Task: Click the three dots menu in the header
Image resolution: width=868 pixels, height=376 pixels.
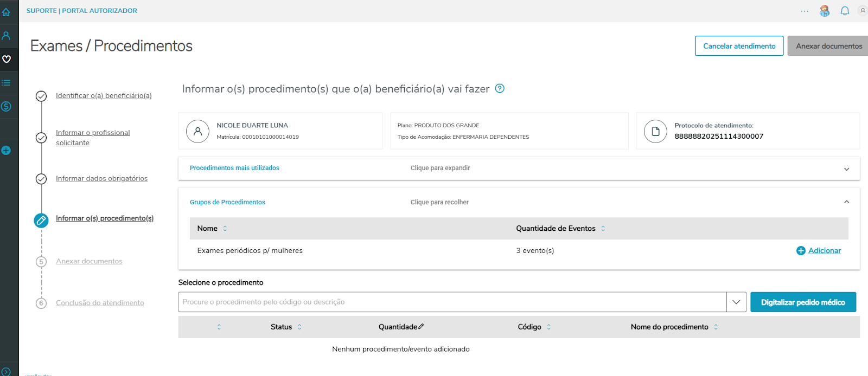Action: 805,11
